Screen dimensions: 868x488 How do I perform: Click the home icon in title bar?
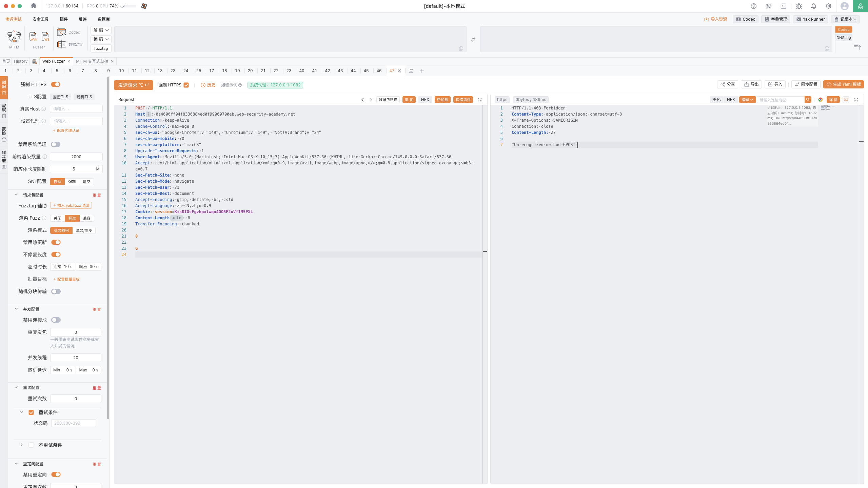coord(33,6)
